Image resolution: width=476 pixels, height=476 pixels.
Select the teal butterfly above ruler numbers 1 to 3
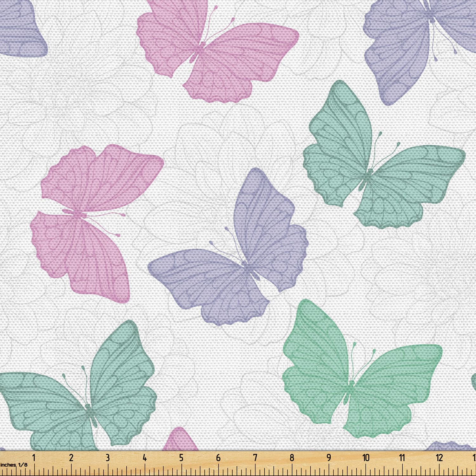78,386
